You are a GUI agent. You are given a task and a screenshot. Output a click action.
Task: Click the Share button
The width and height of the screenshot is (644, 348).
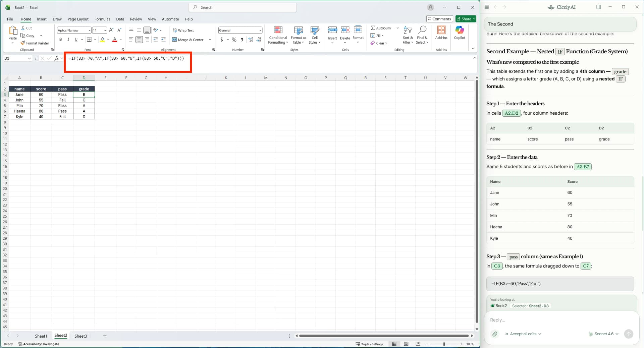point(465,19)
